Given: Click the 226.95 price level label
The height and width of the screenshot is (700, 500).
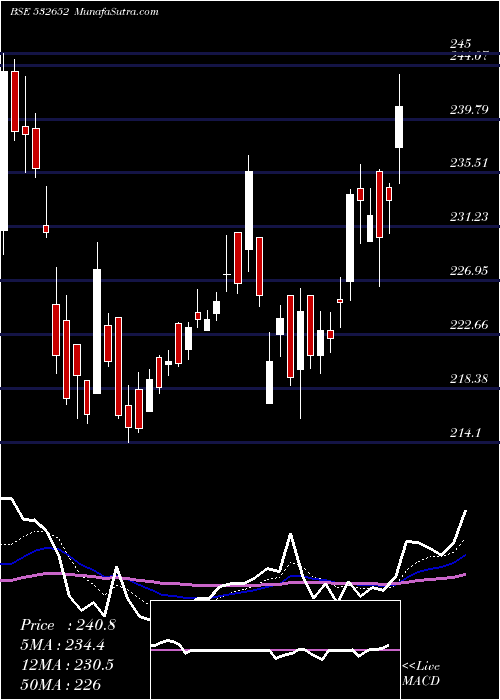Looking at the screenshot, I should point(469,270).
